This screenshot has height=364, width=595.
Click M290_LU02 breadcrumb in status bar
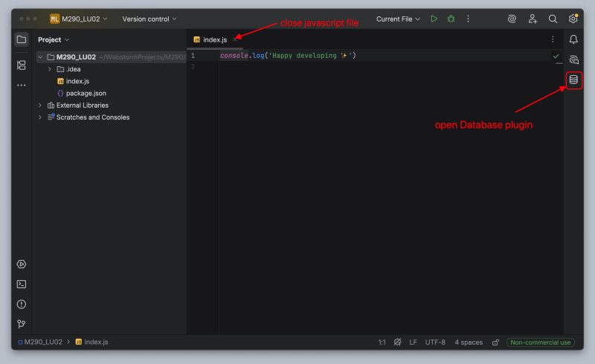(40, 342)
